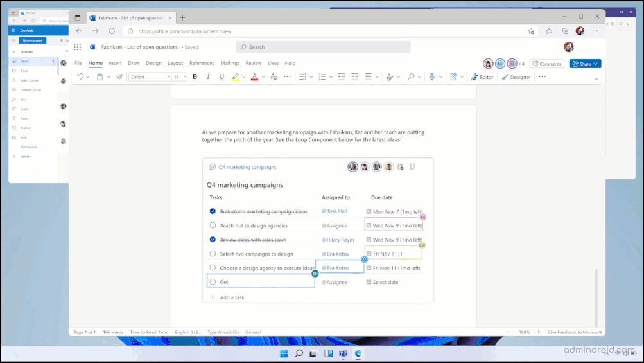The width and height of the screenshot is (644, 363).
Task: Open more ribbon options ellipsis
Action: [x=542, y=76]
